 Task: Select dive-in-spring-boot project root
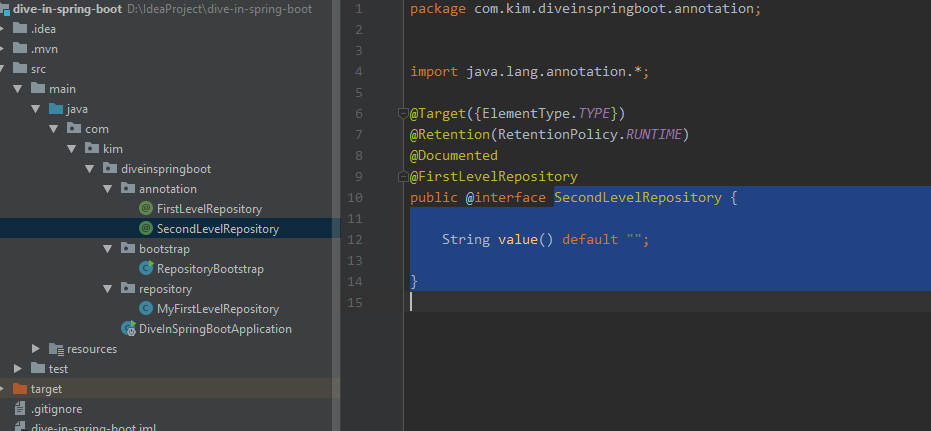pos(68,9)
